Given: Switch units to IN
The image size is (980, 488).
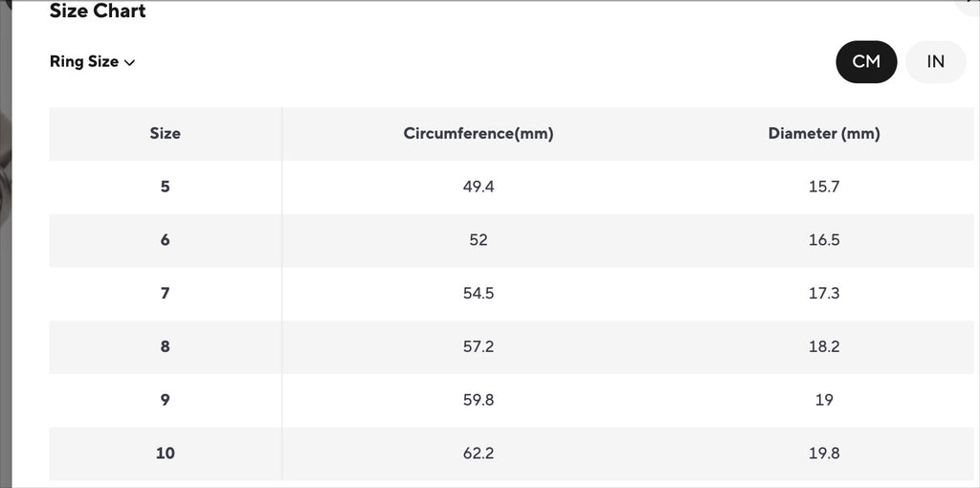Looking at the screenshot, I should (935, 61).
